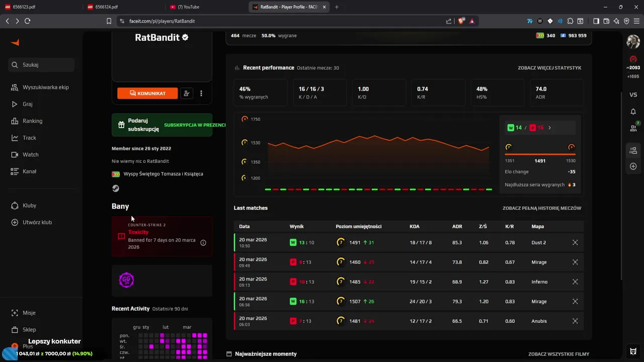Open the VS icon in right sidebar
This screenshot has width=644, height=362.
[x=633, y=95]
